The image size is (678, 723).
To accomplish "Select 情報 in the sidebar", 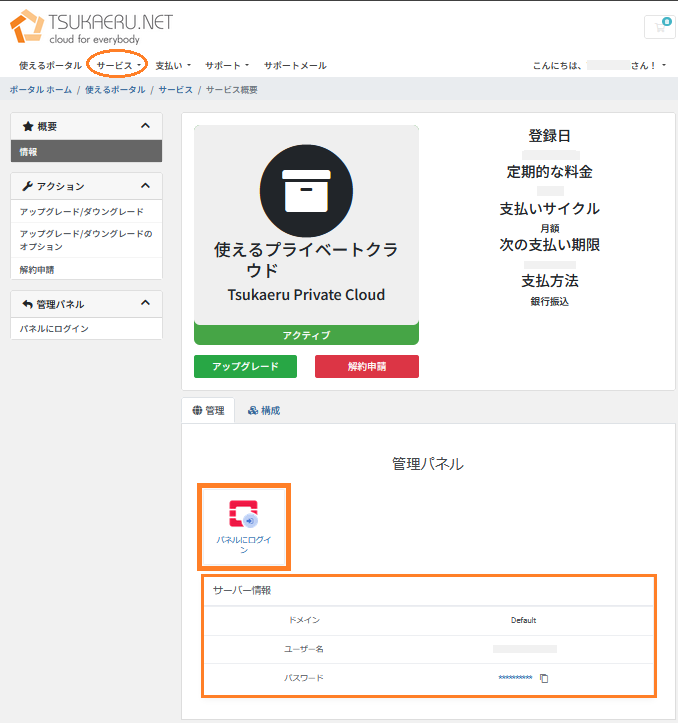I will pos(86,152).
